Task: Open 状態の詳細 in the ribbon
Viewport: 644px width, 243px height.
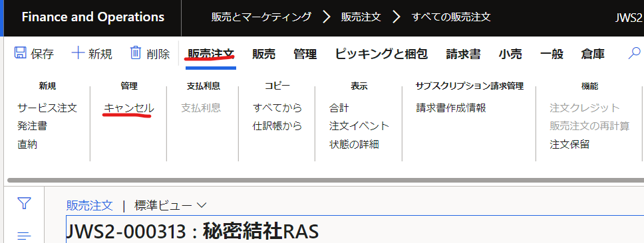Action: point(354,144)
